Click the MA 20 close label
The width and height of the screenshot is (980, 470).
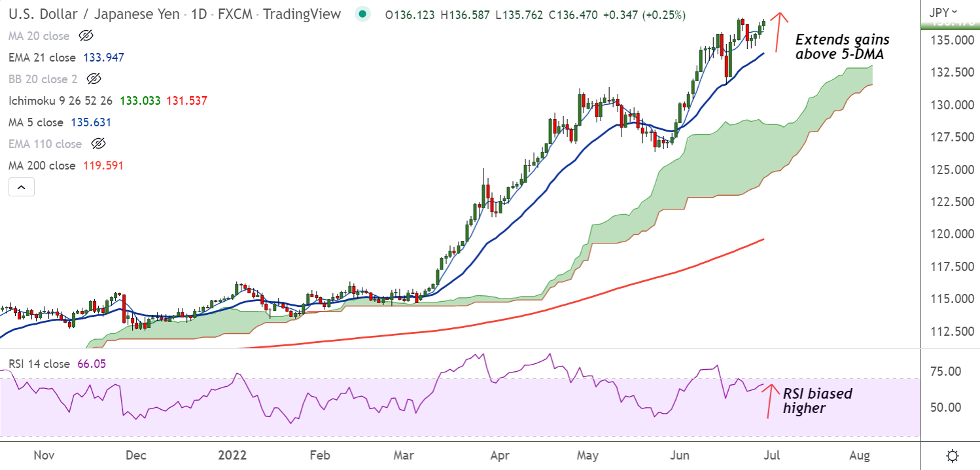click(x=39, y=36)
